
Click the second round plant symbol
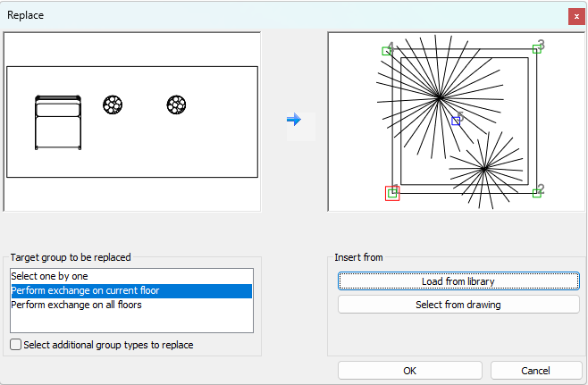176,105
